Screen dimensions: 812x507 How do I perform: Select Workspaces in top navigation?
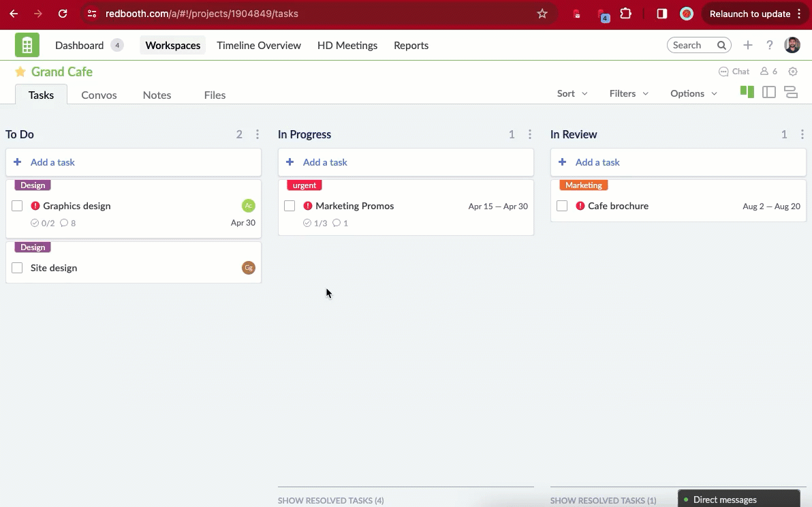(173, 45)
